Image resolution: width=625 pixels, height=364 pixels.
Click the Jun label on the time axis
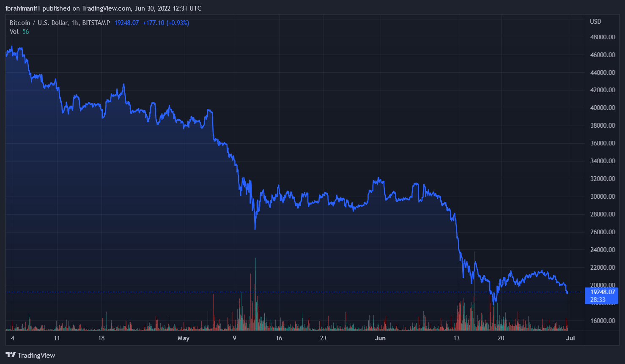point(380,338)
